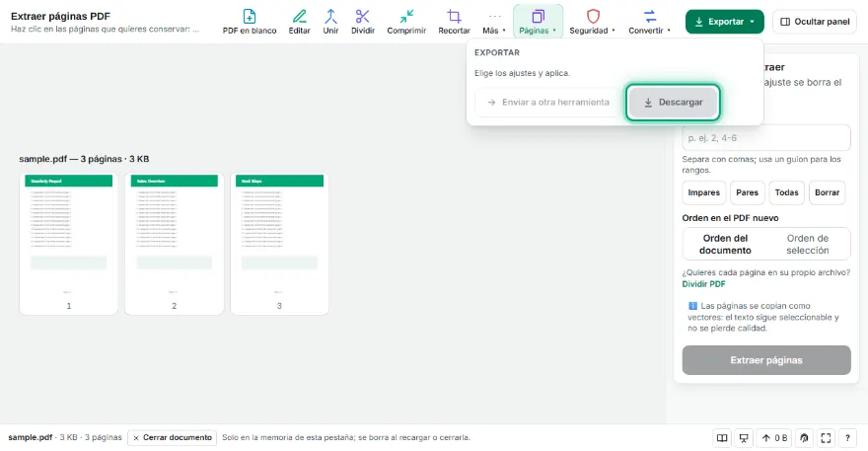Choose Orden del documento option
This screenshot has height=451, width=868.
point(725,244)
